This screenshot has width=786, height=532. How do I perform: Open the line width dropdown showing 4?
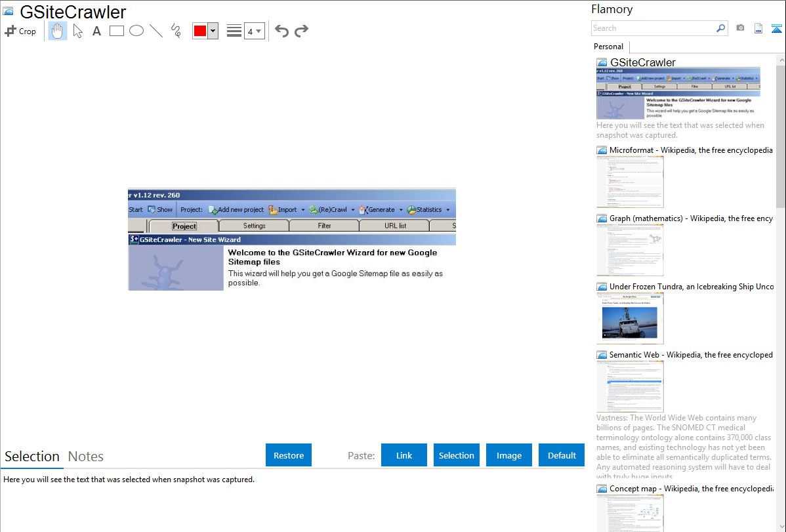254,31
